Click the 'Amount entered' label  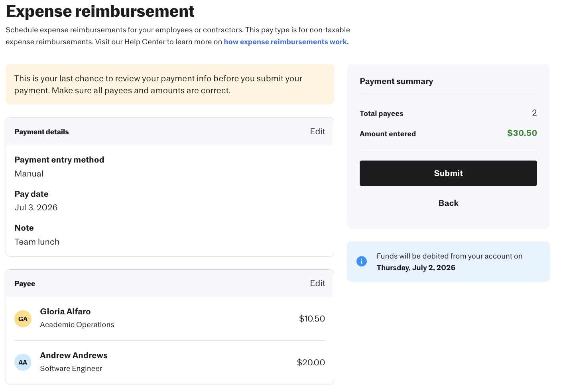pos(388,134)
